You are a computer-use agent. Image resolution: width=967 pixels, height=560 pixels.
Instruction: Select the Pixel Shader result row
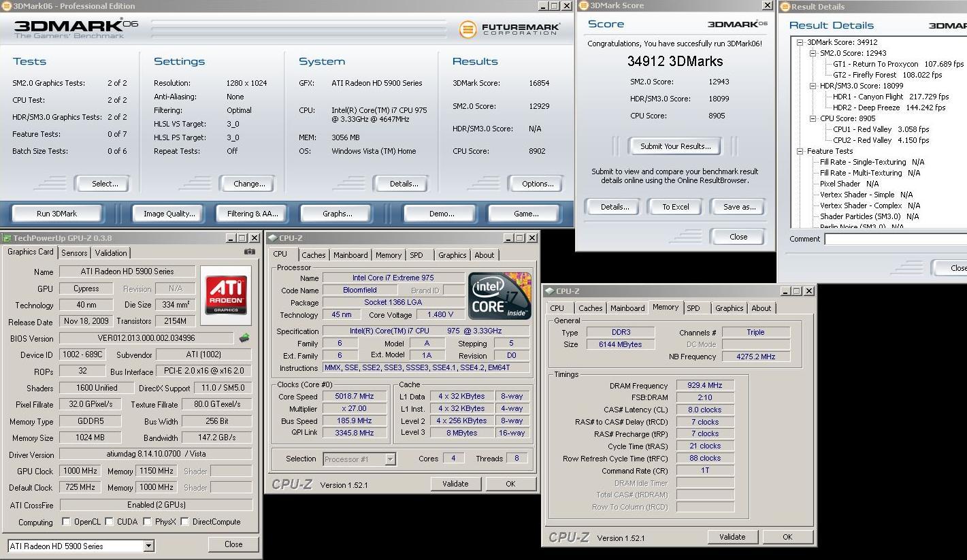pyautogui.click(x=849, y=184)
